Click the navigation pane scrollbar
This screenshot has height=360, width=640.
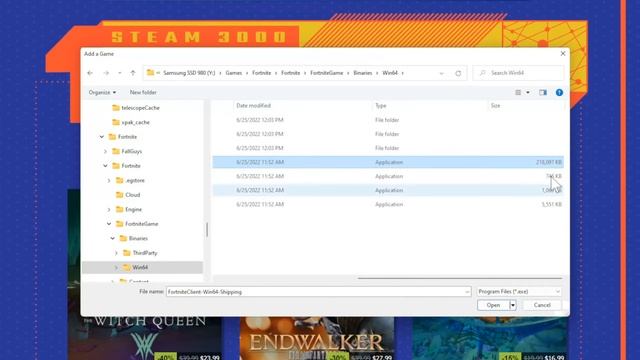tap(207, 230)
